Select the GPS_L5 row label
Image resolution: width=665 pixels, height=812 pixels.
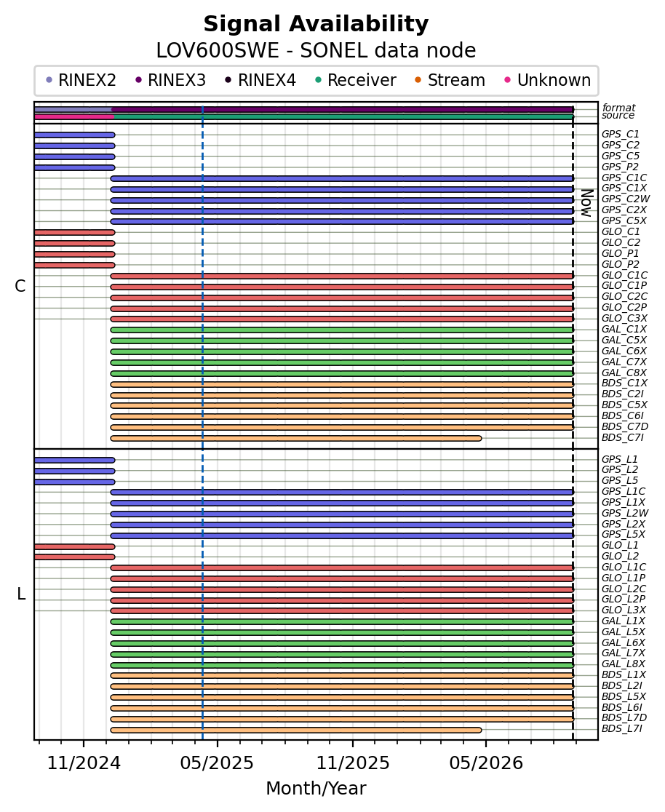pos(620,480)
